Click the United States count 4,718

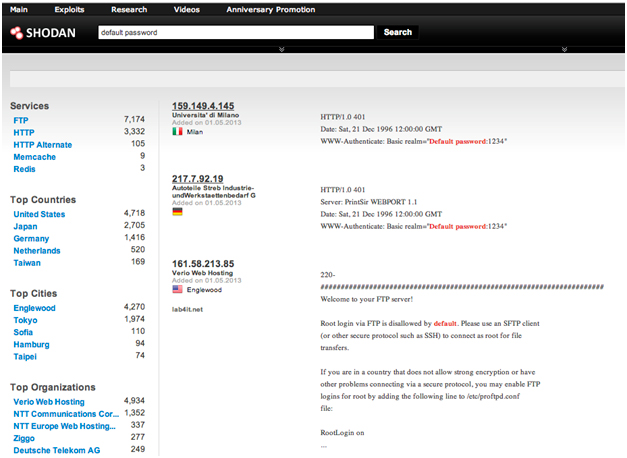pos(134,213)
